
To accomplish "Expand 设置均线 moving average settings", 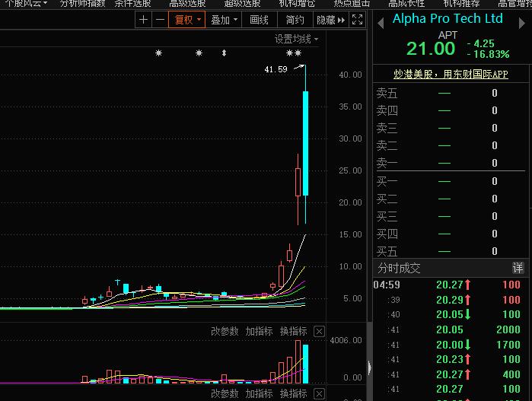I will click(296, 39).
